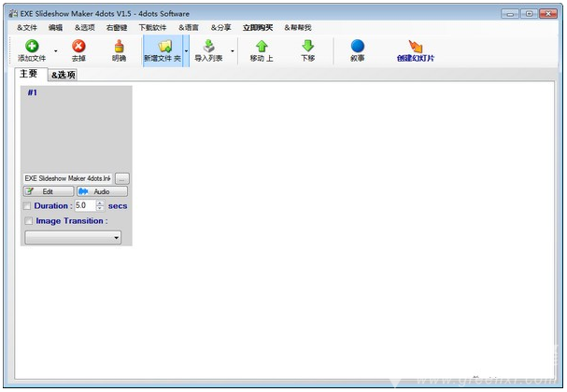The height and width of the screenshot is (392, 567).
Task: Open the 编辑 (Edit) menu
Action: click(x=55, y=27)
